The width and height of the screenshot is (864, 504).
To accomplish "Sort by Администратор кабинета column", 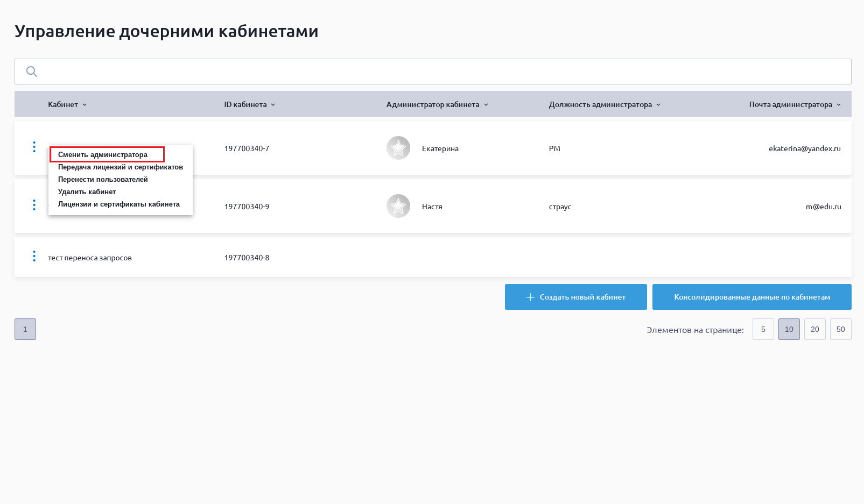I will click(437, 104).
